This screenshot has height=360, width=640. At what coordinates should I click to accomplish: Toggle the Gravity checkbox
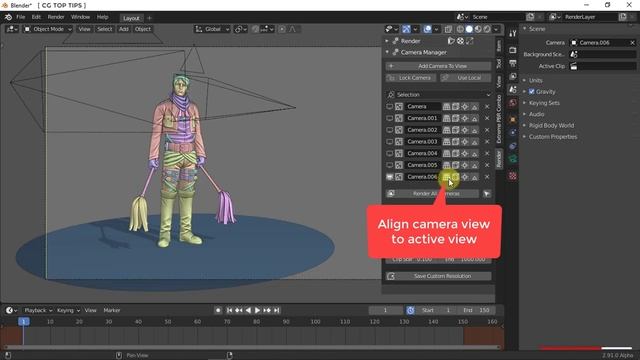531,91
